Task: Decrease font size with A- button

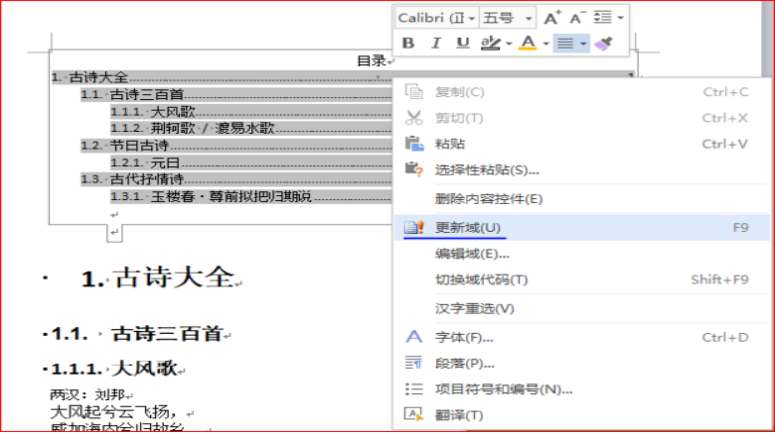Action: (x=577, y=18)
